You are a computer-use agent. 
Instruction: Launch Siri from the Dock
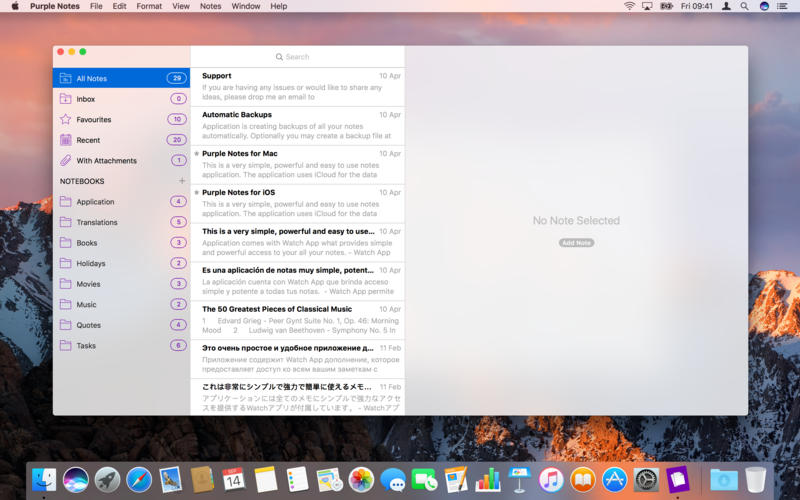click(76, 480)
